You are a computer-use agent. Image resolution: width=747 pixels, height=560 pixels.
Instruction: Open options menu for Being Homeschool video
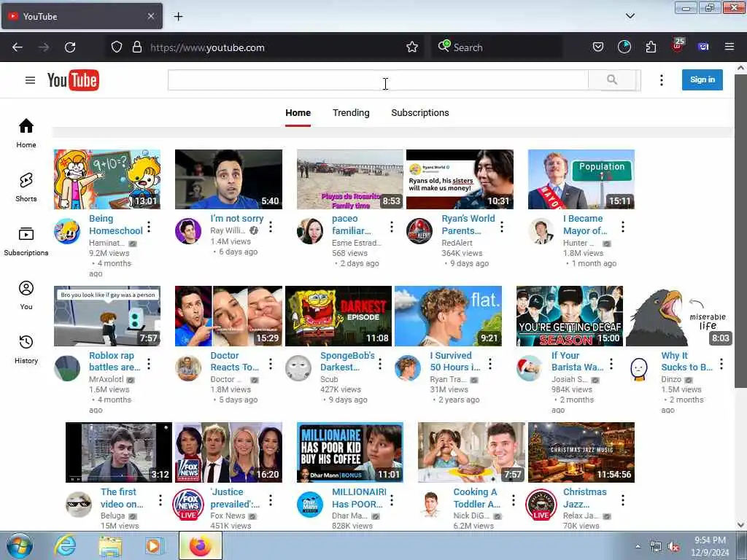click(149, 227)
